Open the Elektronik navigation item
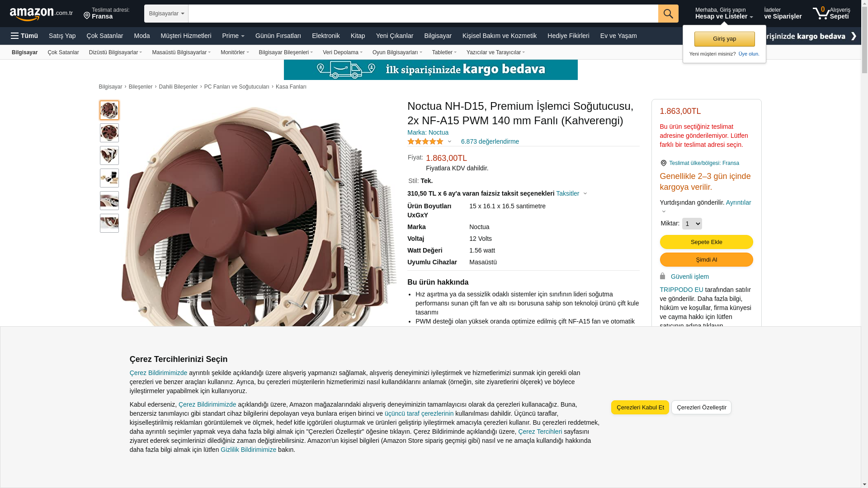Screen dimensions: 868x488 coord(325,36)
